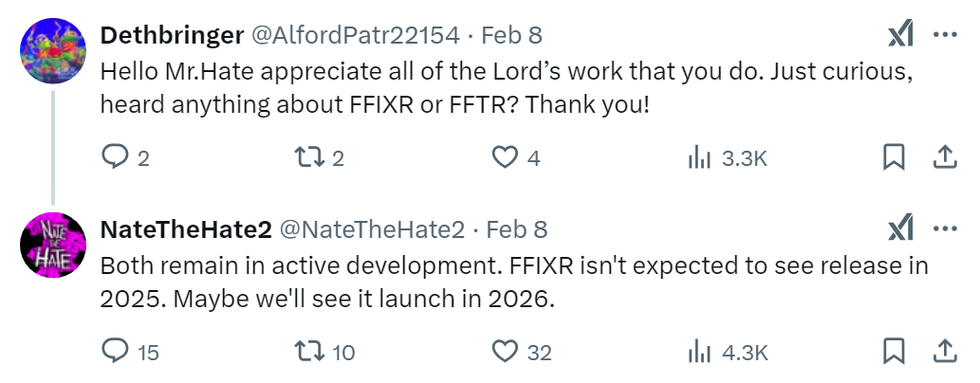Reply to NateTheHate2's tweet

(x=114, y=352)
